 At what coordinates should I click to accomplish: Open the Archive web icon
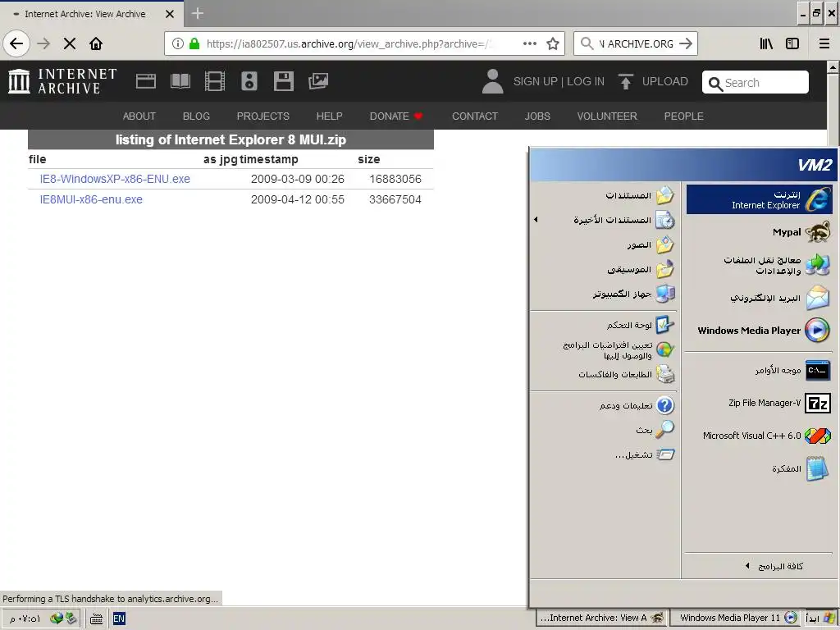[x=146, y=81]
